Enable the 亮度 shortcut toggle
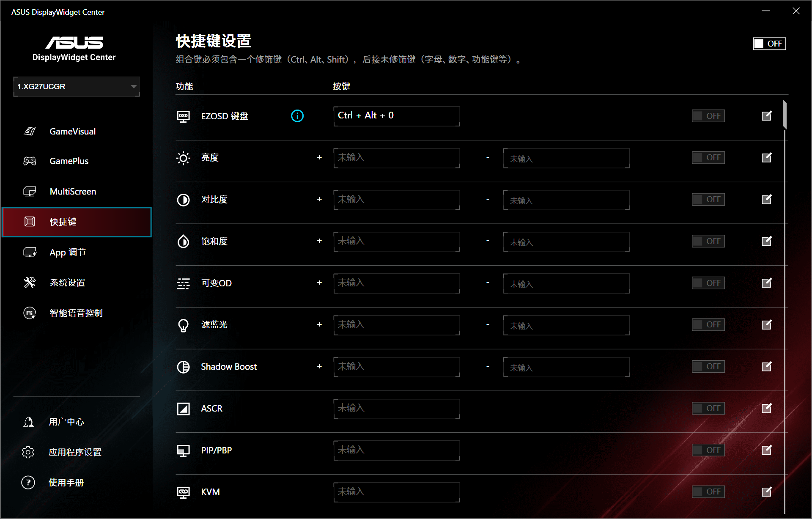This screenshot has width=812, height=519. [708, 157]
